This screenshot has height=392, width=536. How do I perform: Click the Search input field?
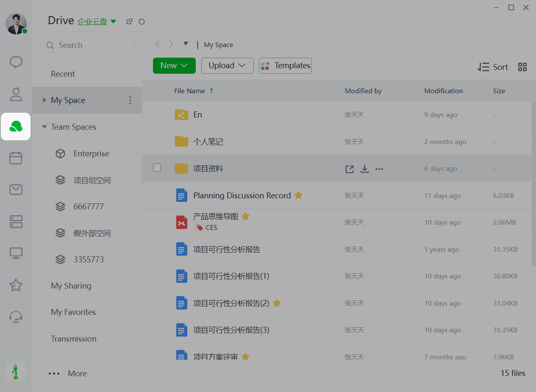coord(87,45)
